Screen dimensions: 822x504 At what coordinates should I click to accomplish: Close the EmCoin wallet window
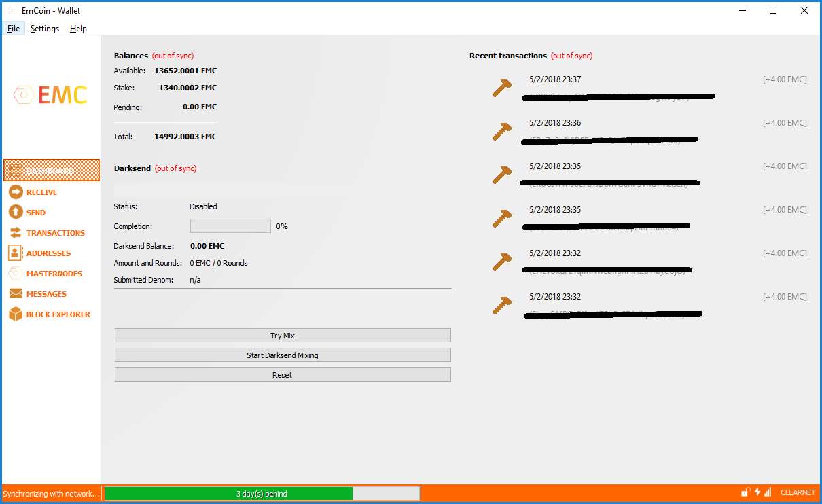point(804,11)
